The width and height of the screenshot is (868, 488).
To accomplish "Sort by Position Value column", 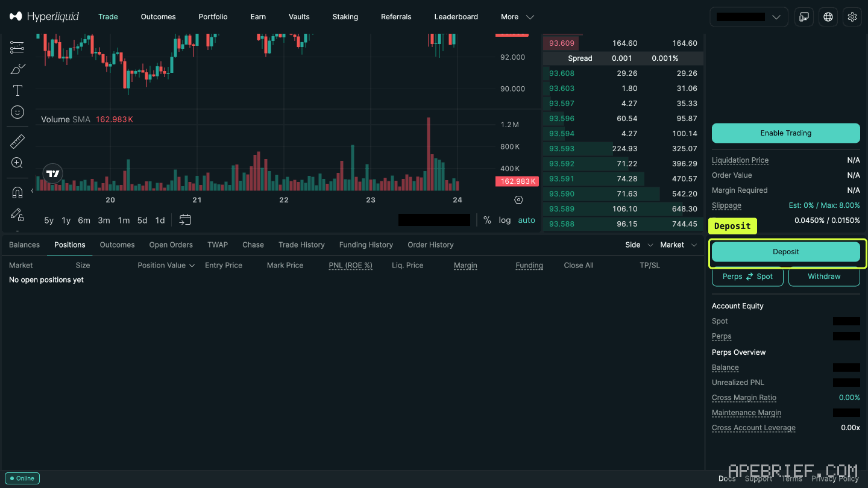I will click(x=166, y=265).
